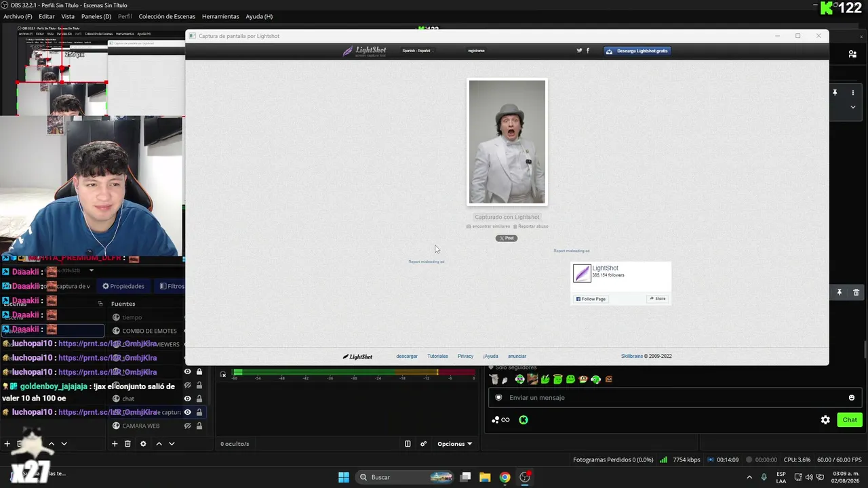
Task: Click encontrar similares link
Action: [488, 226]
